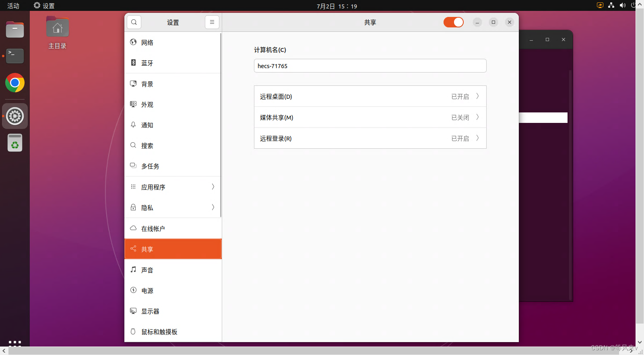Expand the 应用程序 sidebar chevron

click(213, 187)
